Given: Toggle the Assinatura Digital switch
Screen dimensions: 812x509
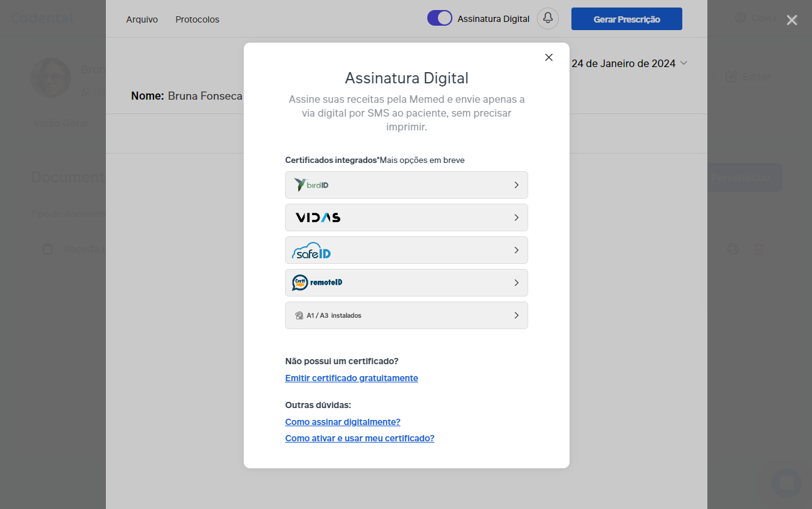Looking at the screenshot, I should (440, 18).
